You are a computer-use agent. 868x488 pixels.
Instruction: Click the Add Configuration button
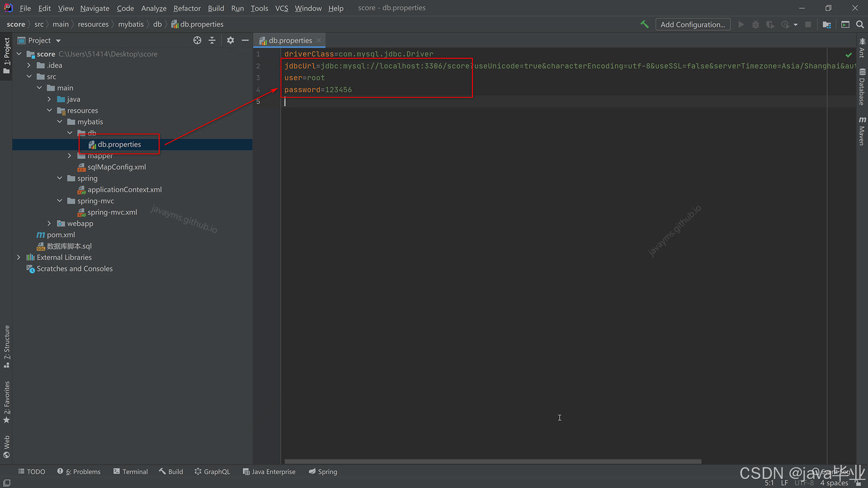(x=693, y=24)
